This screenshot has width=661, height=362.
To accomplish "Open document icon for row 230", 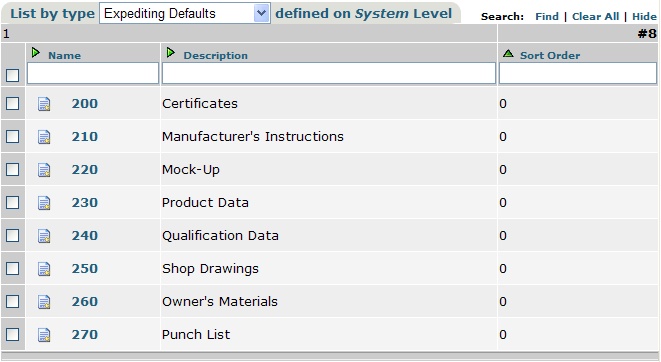I will [44, 203].
